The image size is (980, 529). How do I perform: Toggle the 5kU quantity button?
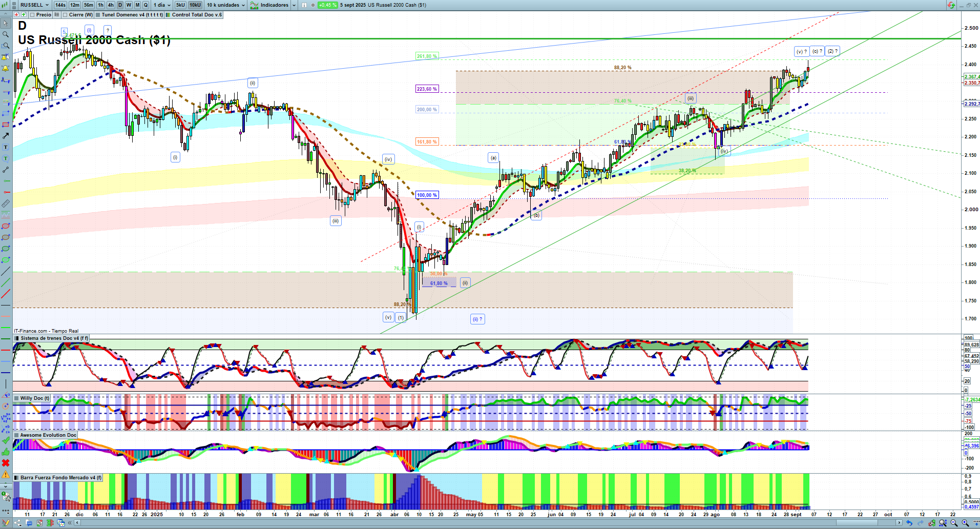point(180,5)
